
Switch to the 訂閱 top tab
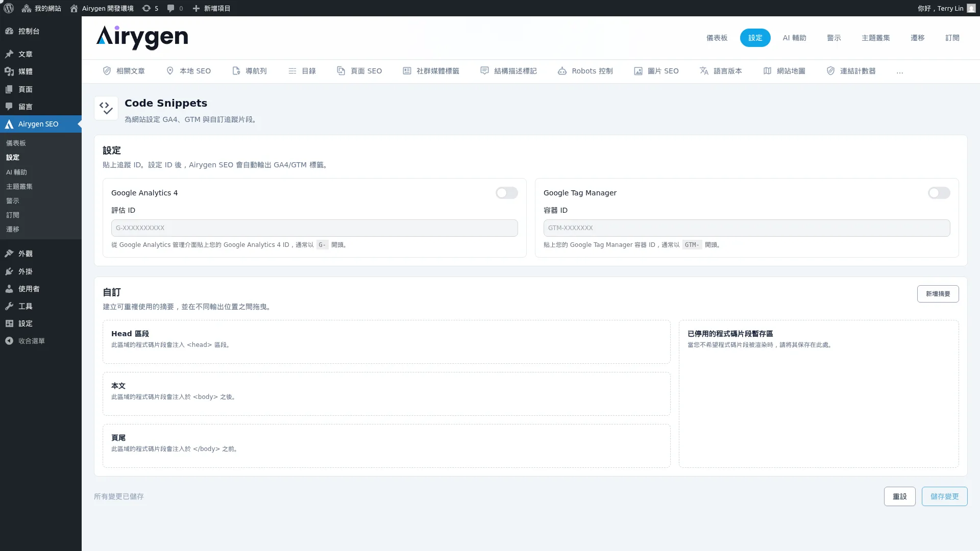(x=952, y=38)
